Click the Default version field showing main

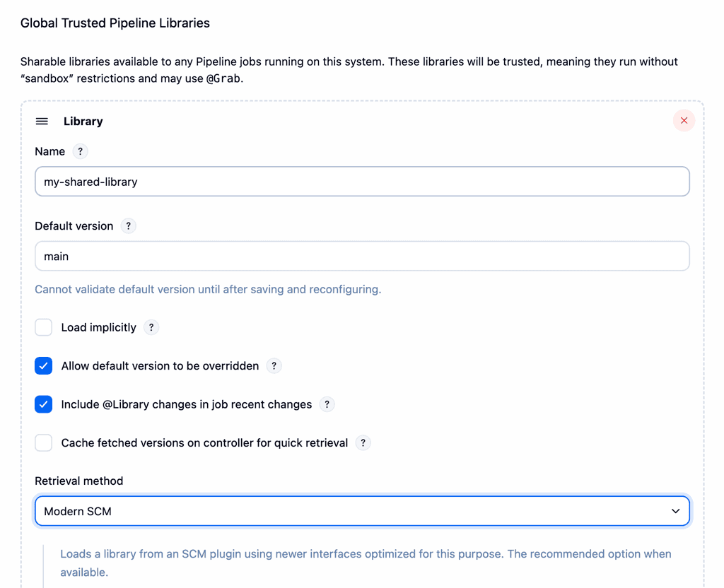(362, 256)
